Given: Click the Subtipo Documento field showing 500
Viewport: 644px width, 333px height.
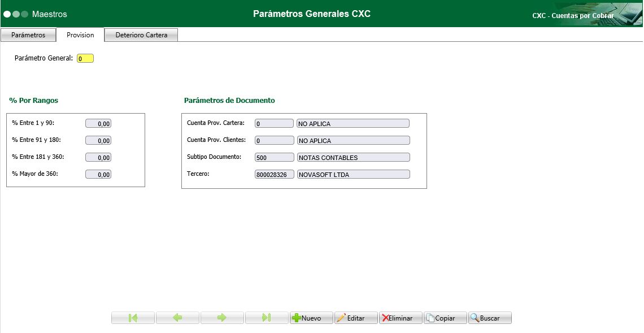Looking at the screenshot, I should click(274, 157).
